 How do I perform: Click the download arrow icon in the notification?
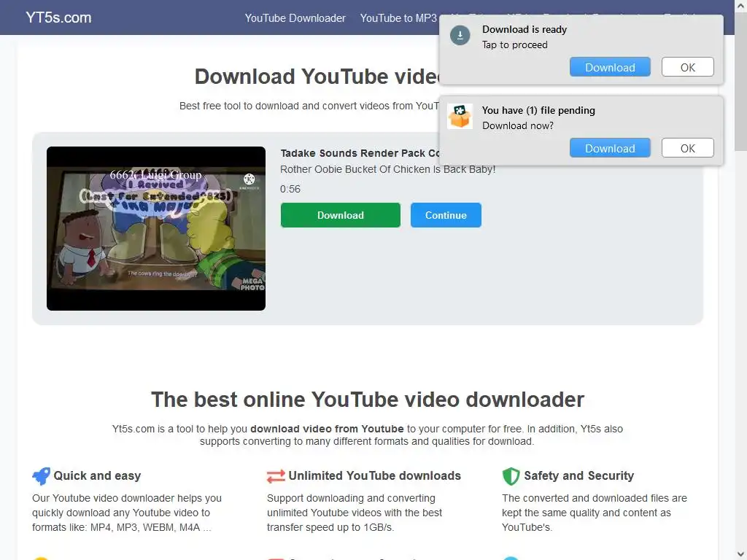pyautogui.click(x=460, y=36)
